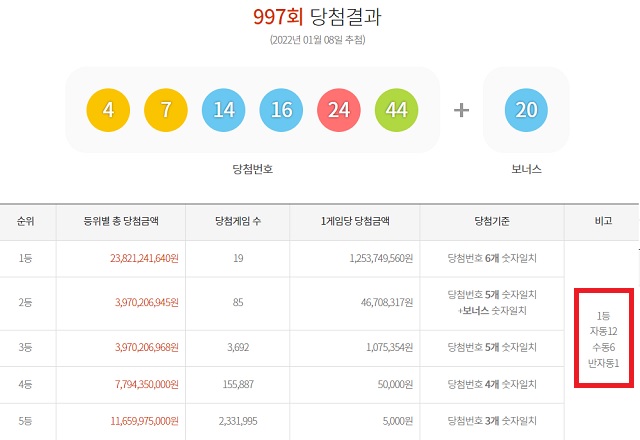Click per-game prize 1,075,354원
Screen dimensions: 640x440
point(389,347)
